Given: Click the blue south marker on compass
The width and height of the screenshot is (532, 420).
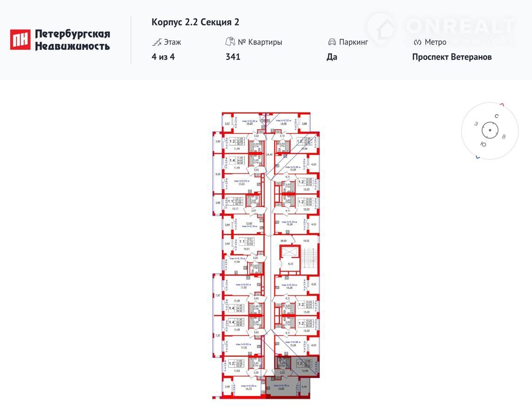Looking at the screenshot, I should [478, 157].
